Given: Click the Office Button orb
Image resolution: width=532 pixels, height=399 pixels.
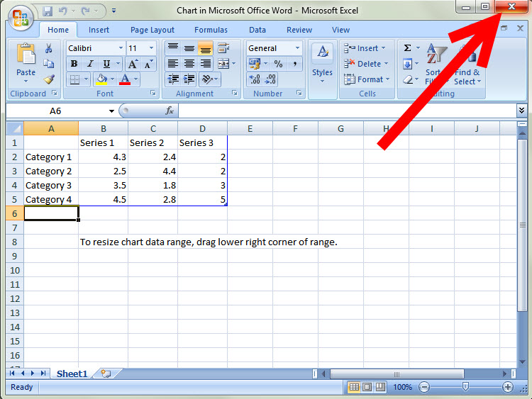Looking at the screenshot, I should pos(21,18).
